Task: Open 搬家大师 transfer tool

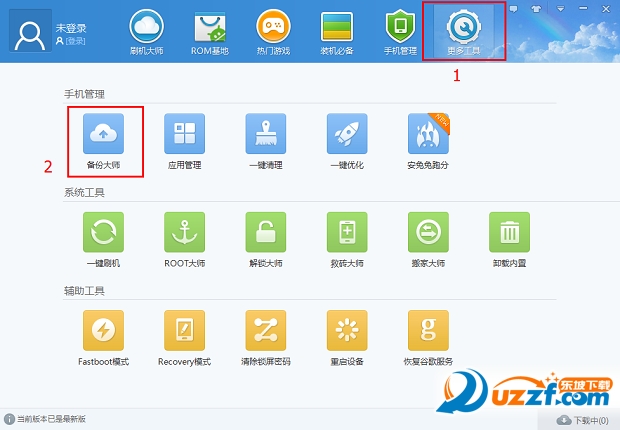Action: pos(428,232)
